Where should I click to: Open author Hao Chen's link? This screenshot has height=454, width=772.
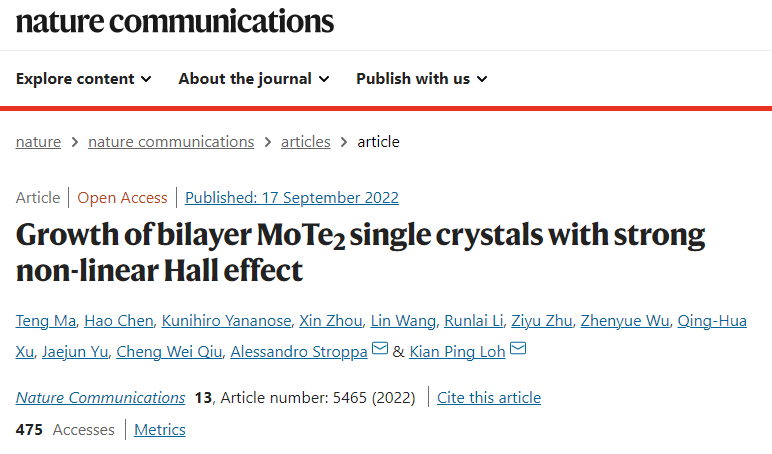(x=119, y=321)
